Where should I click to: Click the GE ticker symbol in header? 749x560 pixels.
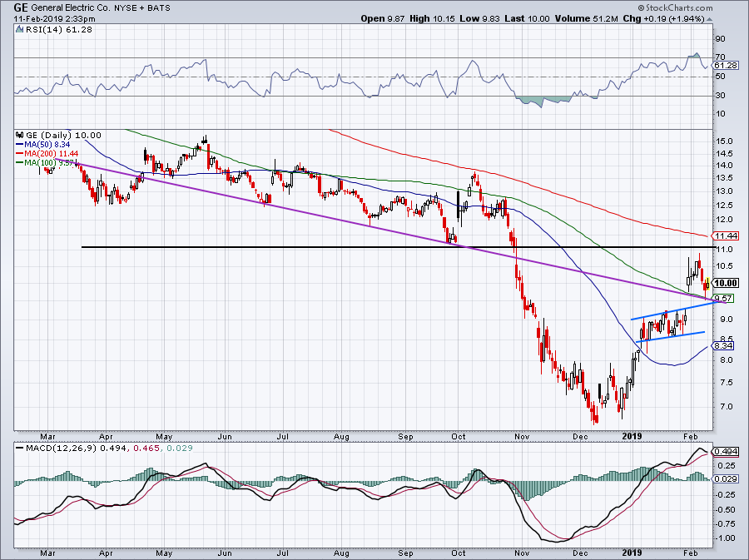[20, 7]
